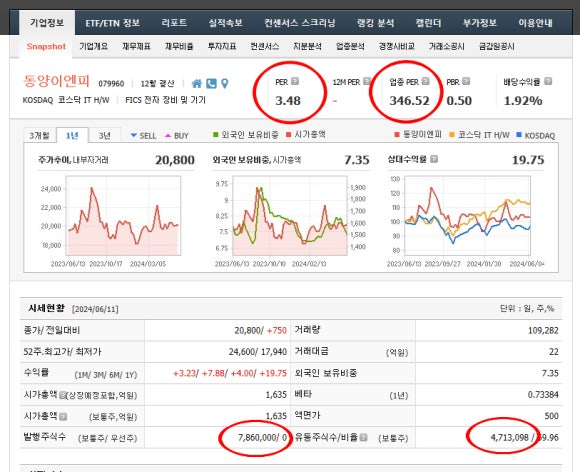Click the PER value 3.48
Viewport: 580px width, 472px height.
pos(288,101)
